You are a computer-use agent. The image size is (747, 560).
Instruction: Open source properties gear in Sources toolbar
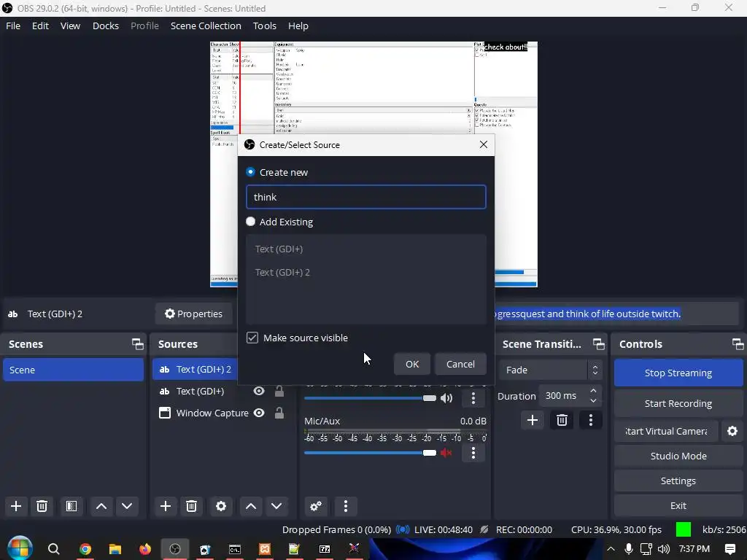coord(221,506)
